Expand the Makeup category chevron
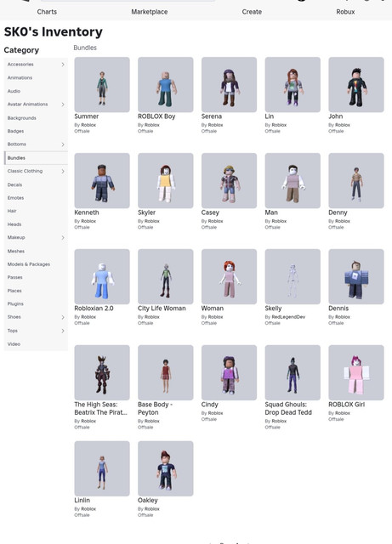This screenshot has width=392, height=544. click(63, 238)
